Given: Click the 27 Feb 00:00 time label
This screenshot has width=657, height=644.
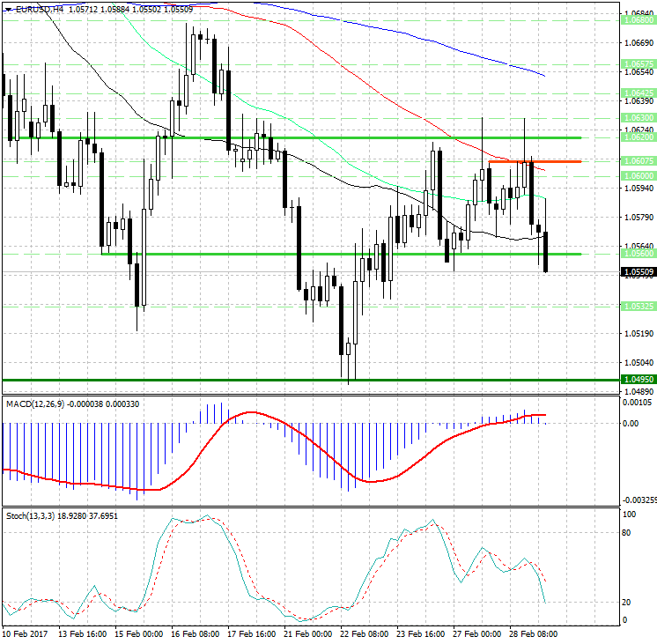Looking at the screenshot, I should pos(476,634).
